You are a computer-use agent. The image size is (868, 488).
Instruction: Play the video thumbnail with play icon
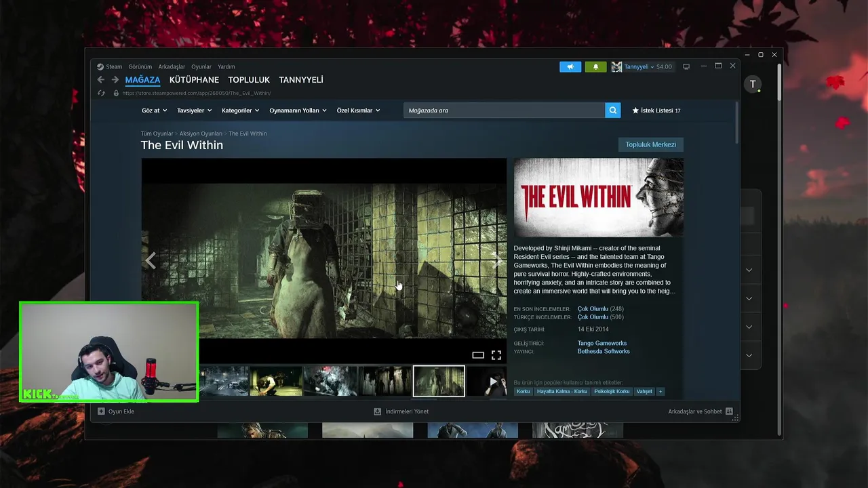[487, 381]
